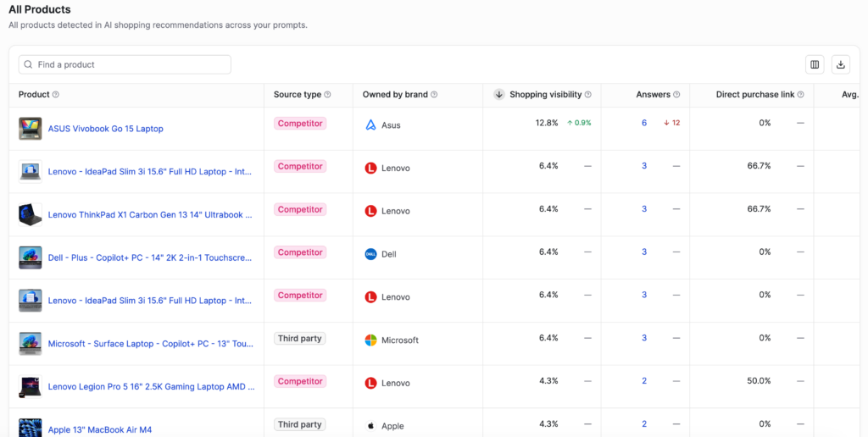Open the Apple 13" MacBook Air M4 link
The image size is (868, 437).
tap(99, 430)
